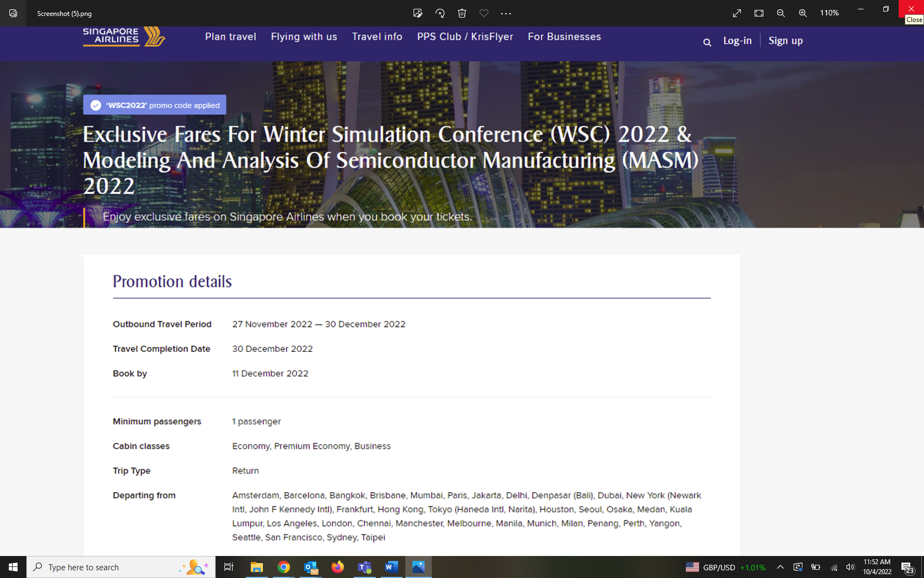Click the battery icon in system tray
Viewport: 924px width, 578px height.
(816, 567)
